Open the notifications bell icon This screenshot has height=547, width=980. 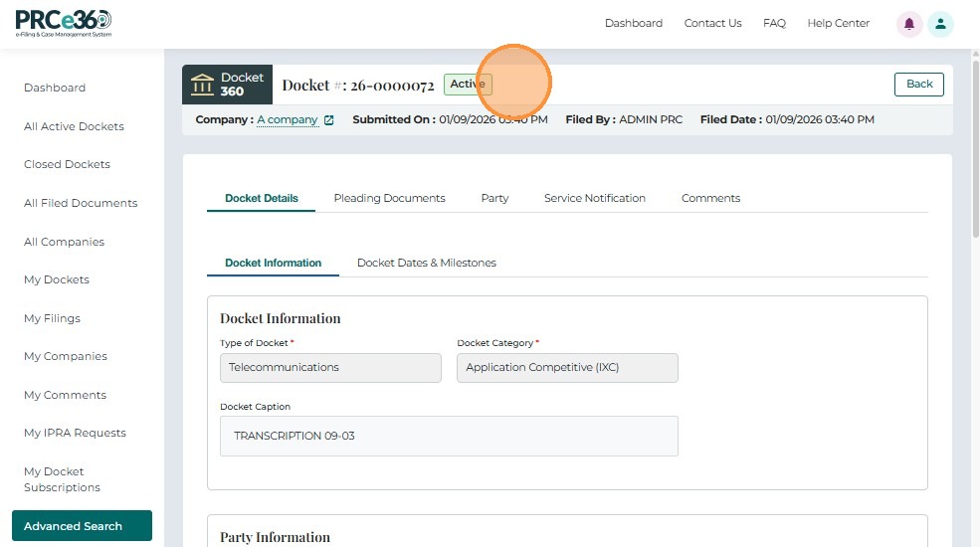pos(909,24)
